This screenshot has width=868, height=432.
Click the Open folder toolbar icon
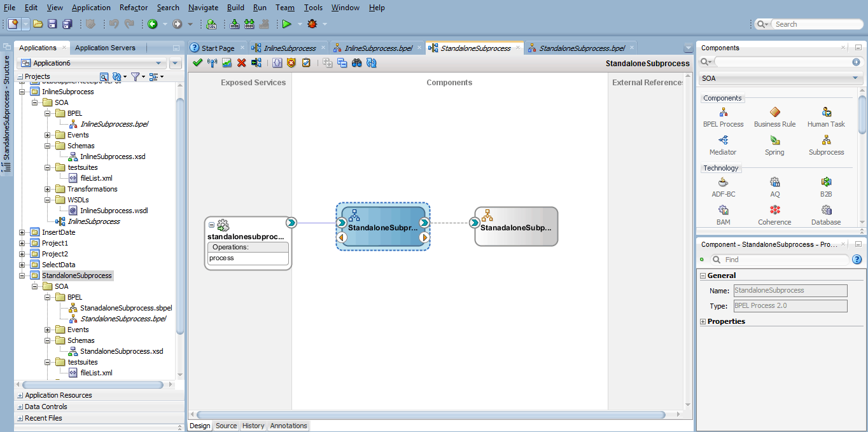(x=38, y=24)
